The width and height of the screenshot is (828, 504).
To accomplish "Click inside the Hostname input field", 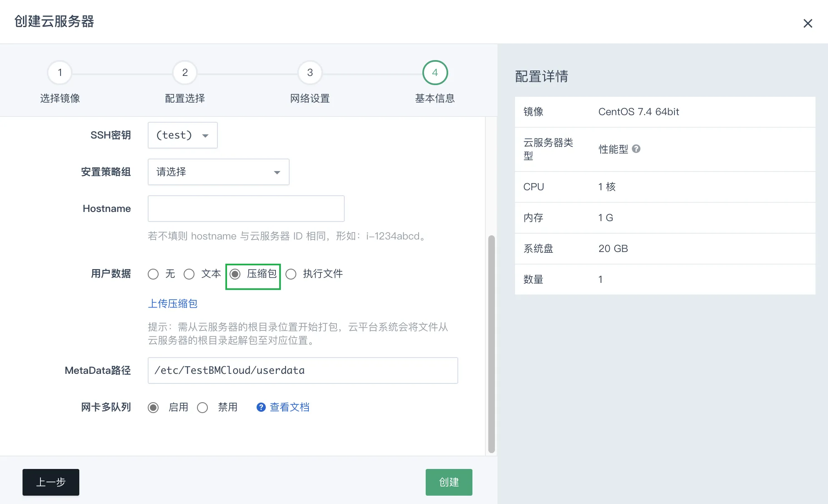I will coord(245,209).
